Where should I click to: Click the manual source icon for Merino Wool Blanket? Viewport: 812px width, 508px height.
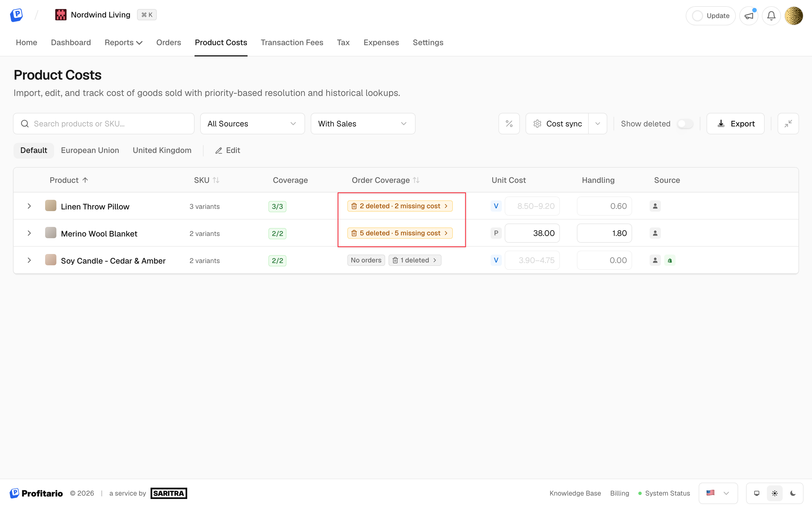coord(655,233)
